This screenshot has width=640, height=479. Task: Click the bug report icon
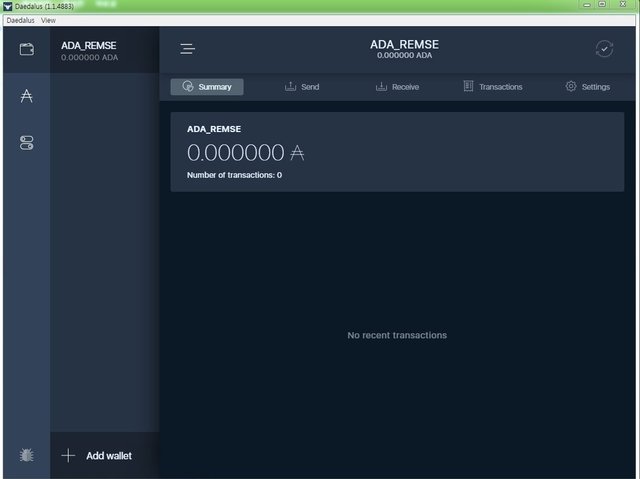(27, 455)
